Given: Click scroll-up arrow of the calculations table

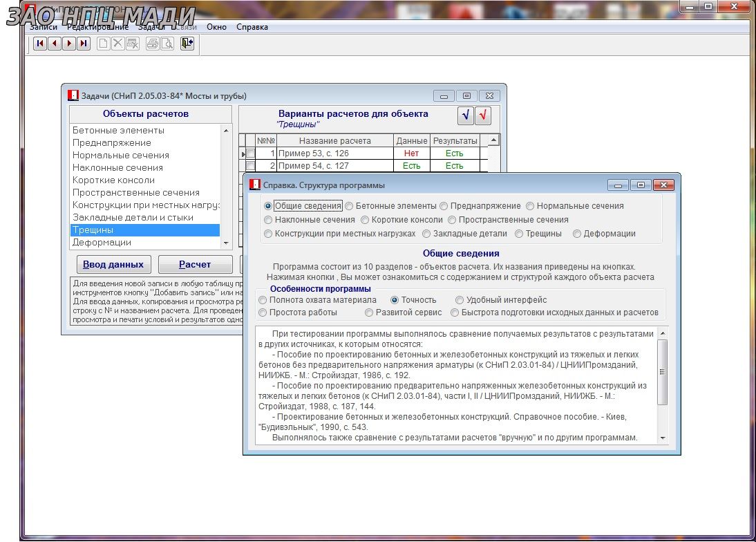Looking at the screenshot, I should (493, 140).
